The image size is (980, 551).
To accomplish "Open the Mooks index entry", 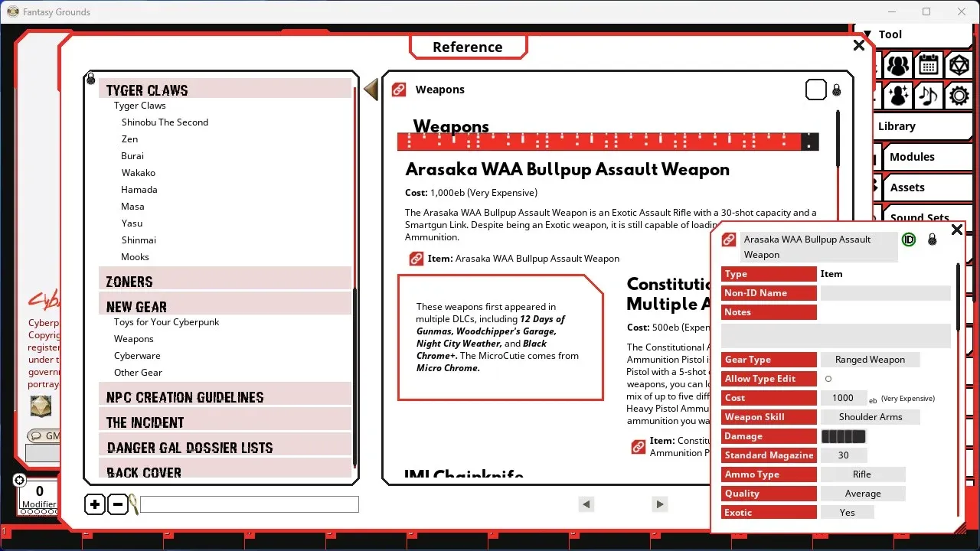I will coord(135,257).
